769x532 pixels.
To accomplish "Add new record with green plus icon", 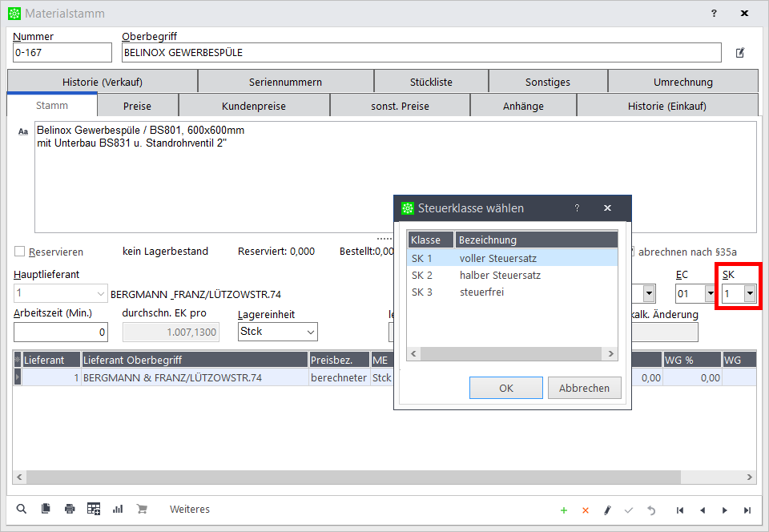I will click(x=564, y=510).
